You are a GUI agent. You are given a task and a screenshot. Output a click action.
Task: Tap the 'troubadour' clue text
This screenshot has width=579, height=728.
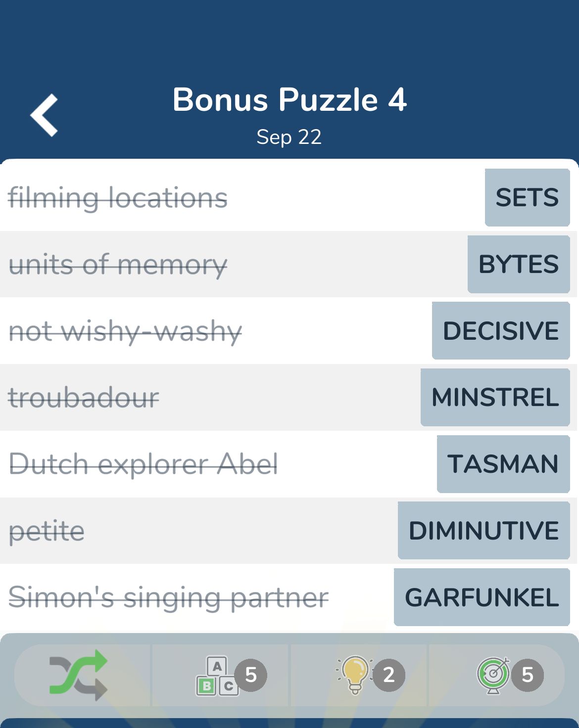(x=84, y=398)
